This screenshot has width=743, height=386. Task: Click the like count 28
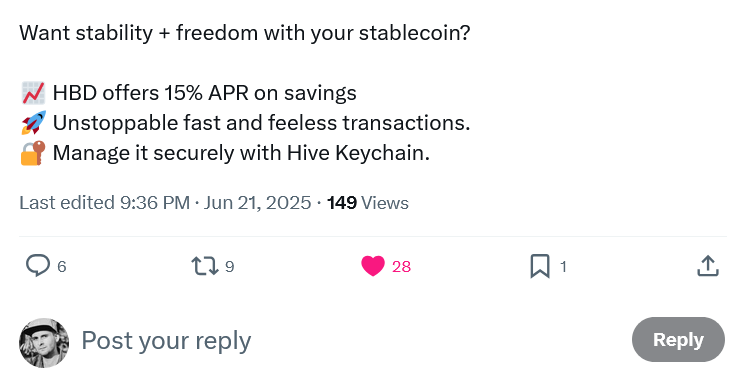pyautogui.click(x=401, y=267)
